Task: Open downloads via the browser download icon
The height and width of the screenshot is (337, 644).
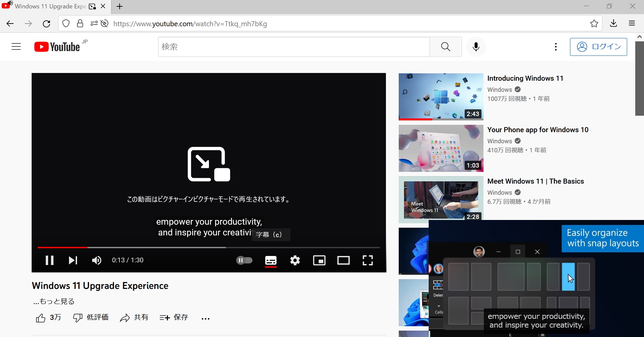Action: tap(613, 23)
